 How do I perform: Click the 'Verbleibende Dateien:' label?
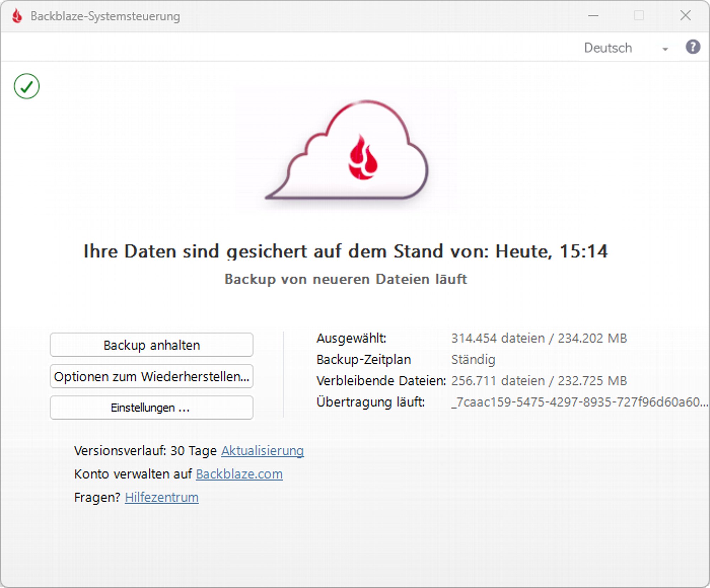pyautogui.click(x=381, y=381)
